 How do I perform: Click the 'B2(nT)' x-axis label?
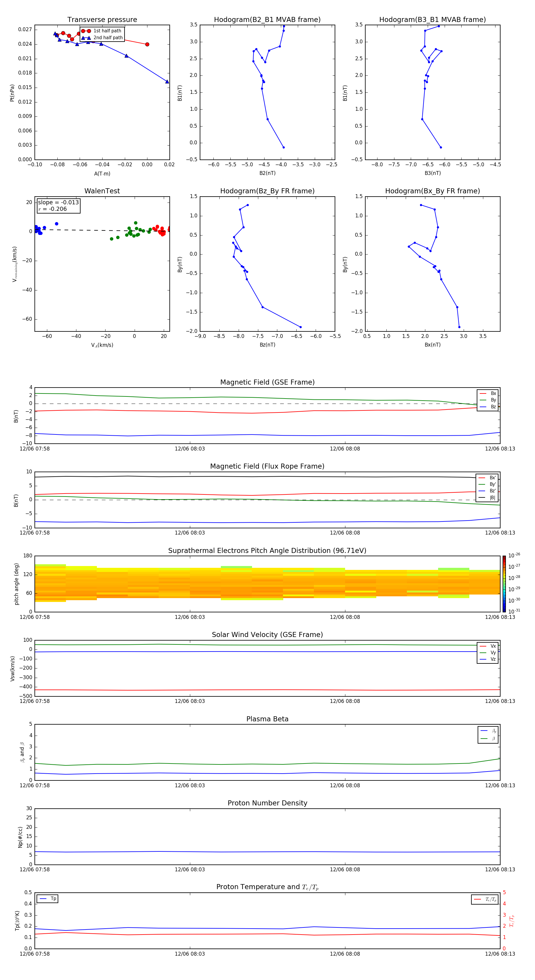coord(267,173)
